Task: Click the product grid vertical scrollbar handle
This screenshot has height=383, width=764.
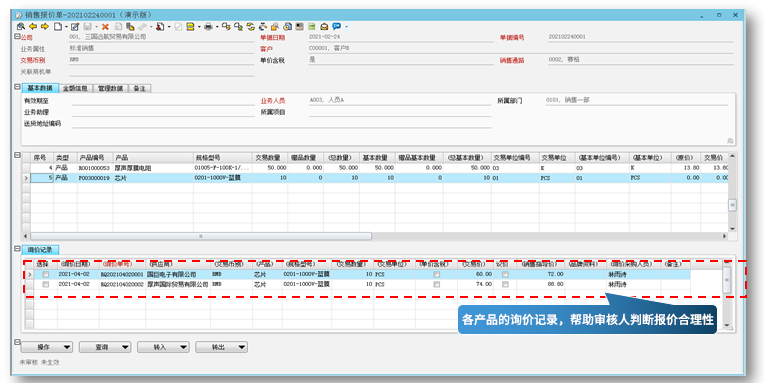Action: point(732,205)
